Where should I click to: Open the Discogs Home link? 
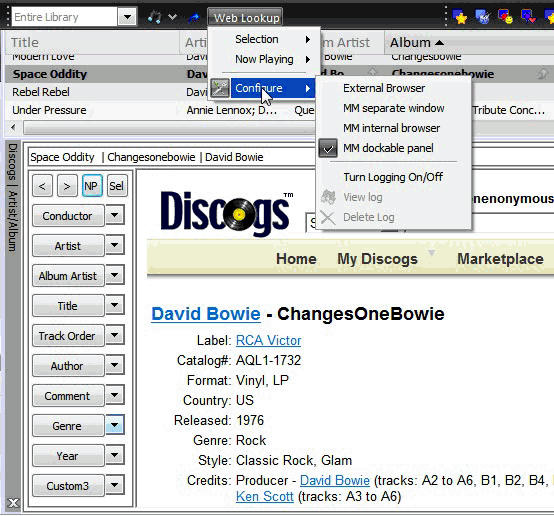click(296, 259)
